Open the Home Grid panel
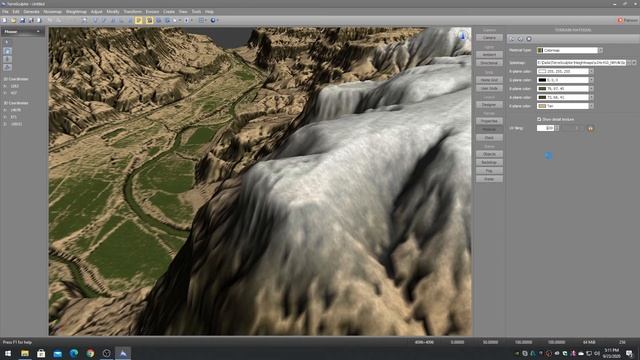 click(489, 80)
